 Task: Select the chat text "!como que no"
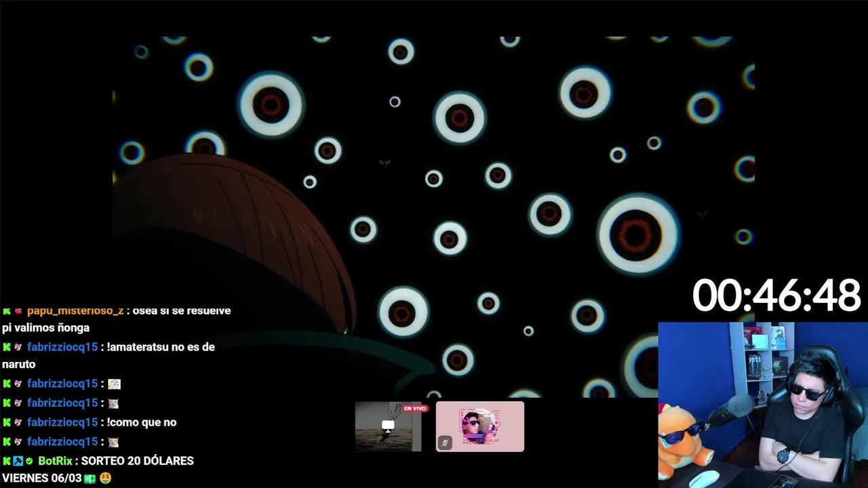point(142,422)
